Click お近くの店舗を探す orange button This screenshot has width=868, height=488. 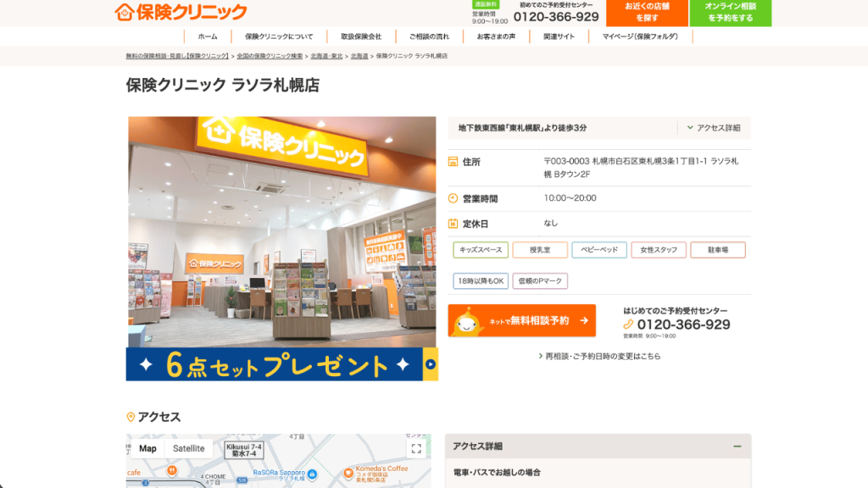click(x=647, y=12)
